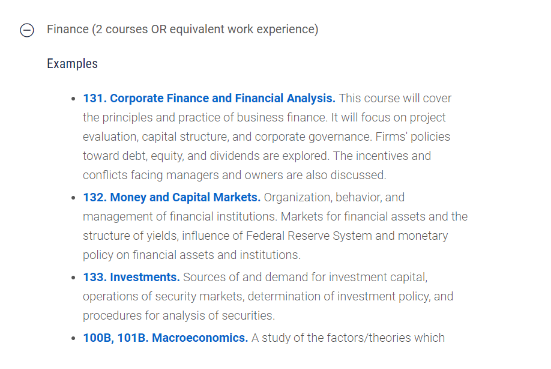The height and width of the screenshot is (369, 551).
Task: Click the bullet before course 131
Action: click(x=73, y=99)
